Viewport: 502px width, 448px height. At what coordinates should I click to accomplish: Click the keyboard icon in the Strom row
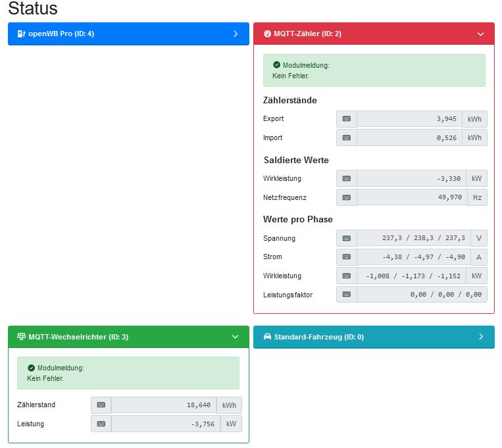tap(347, 257)
